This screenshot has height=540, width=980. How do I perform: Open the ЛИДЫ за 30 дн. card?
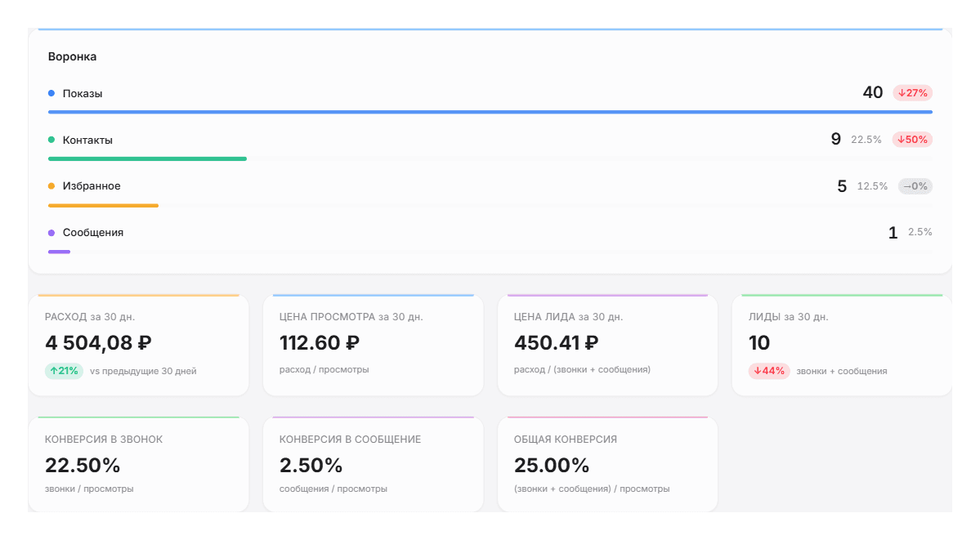click(x=842, y=345)
